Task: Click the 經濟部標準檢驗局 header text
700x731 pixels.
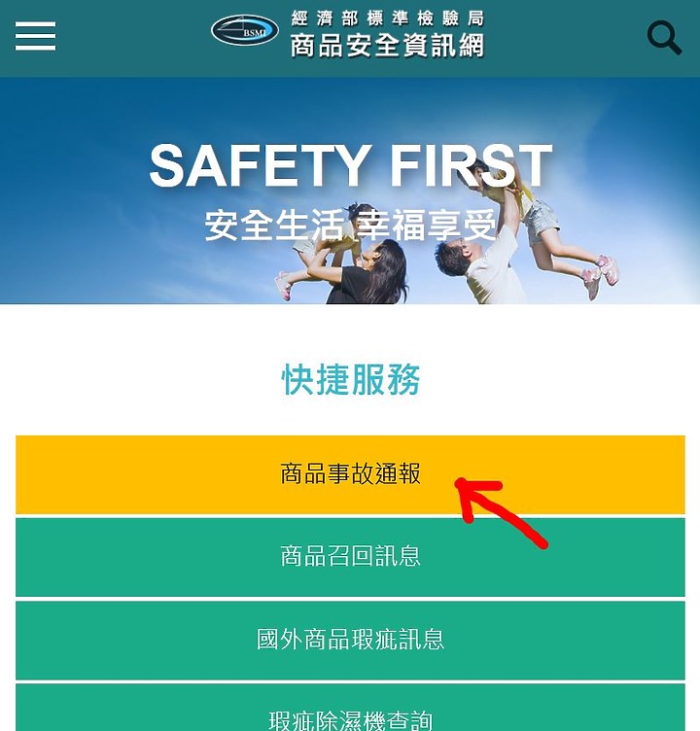Action: pyautogui.click(x=387, y=18)
